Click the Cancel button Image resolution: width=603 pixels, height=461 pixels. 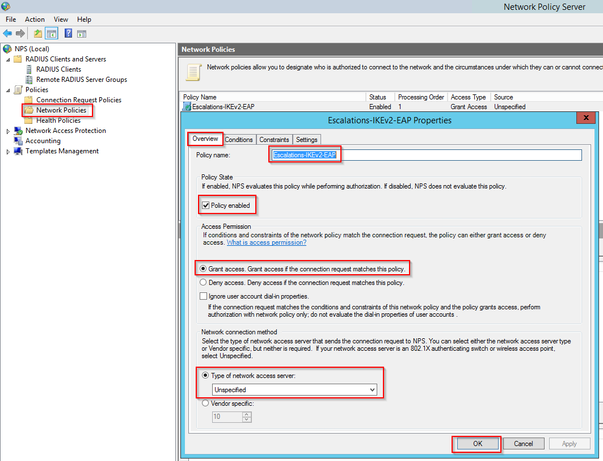(523, 444)
